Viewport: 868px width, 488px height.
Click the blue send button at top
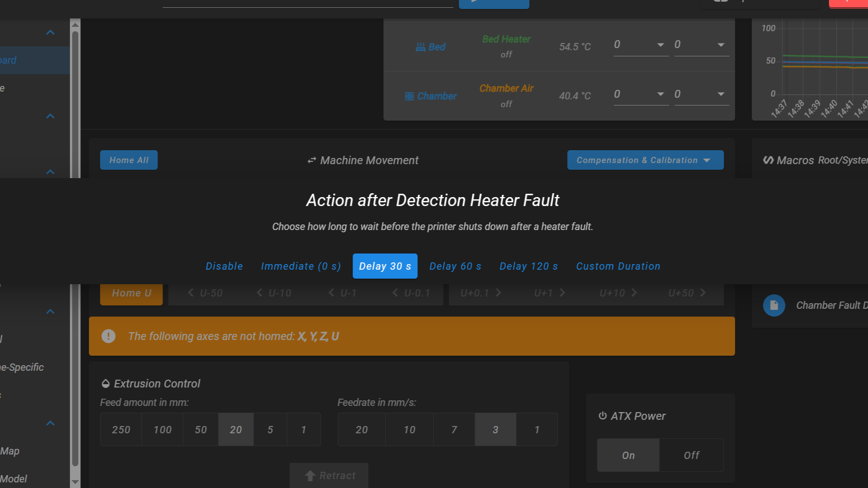pos(494,3)
